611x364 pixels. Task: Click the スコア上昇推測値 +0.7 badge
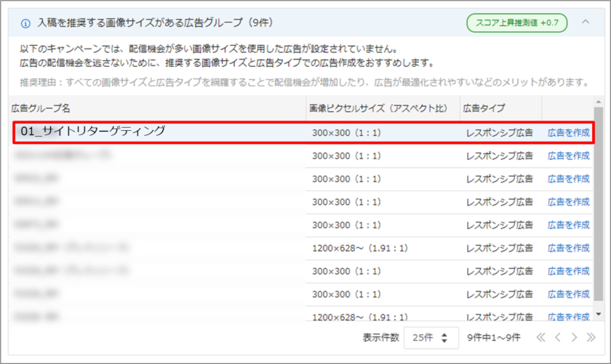[x=516, y=23]
